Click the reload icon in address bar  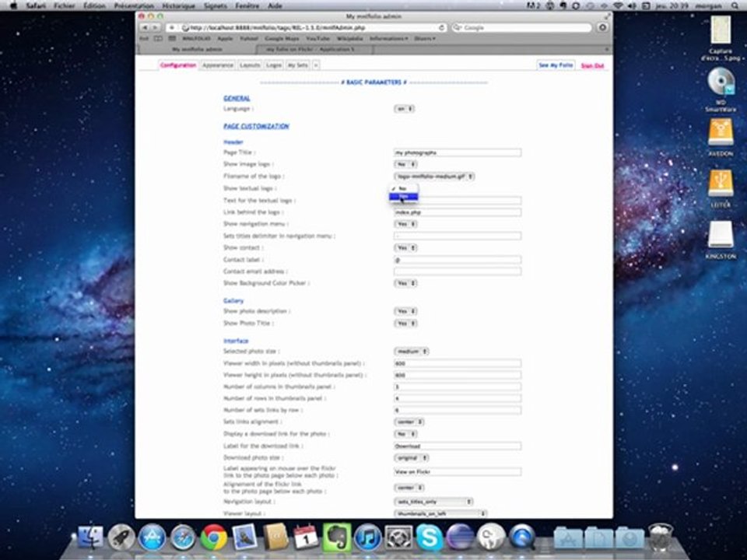(x=442, y=28)
